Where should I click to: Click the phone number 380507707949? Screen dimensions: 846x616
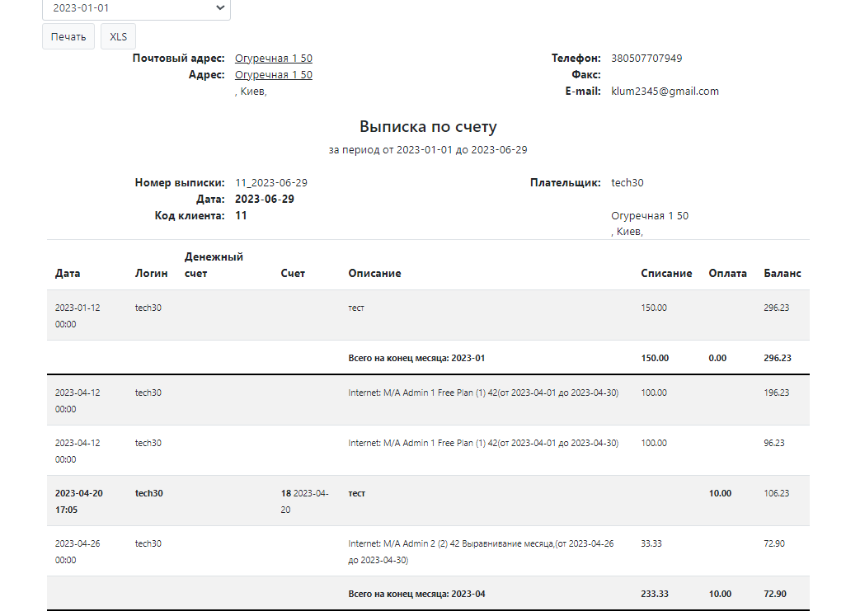(x=646, y=59)
